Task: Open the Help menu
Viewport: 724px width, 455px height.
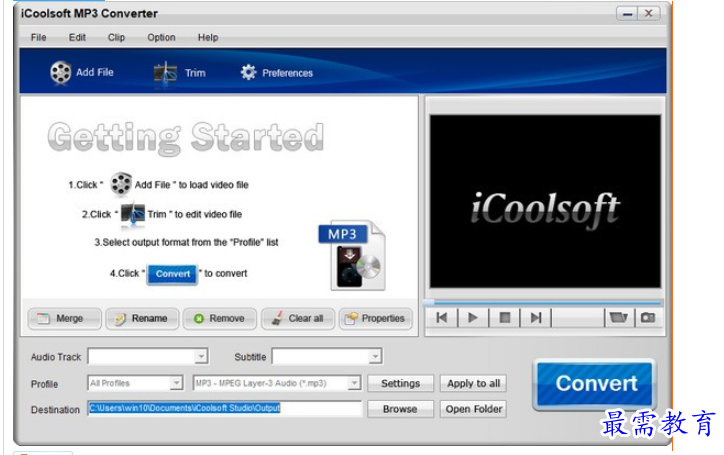Action: tap(208, 37)
